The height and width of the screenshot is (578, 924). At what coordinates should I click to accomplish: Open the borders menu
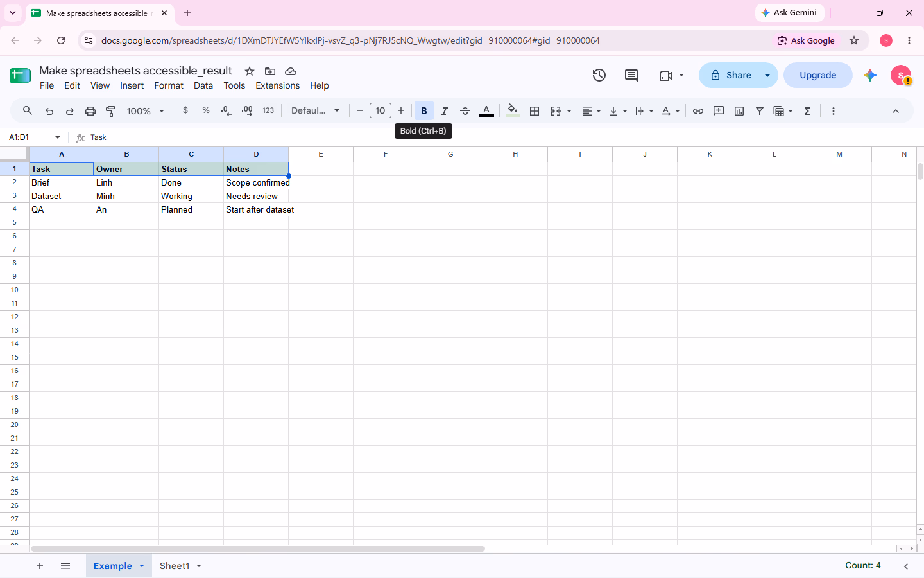coord(535,111)
